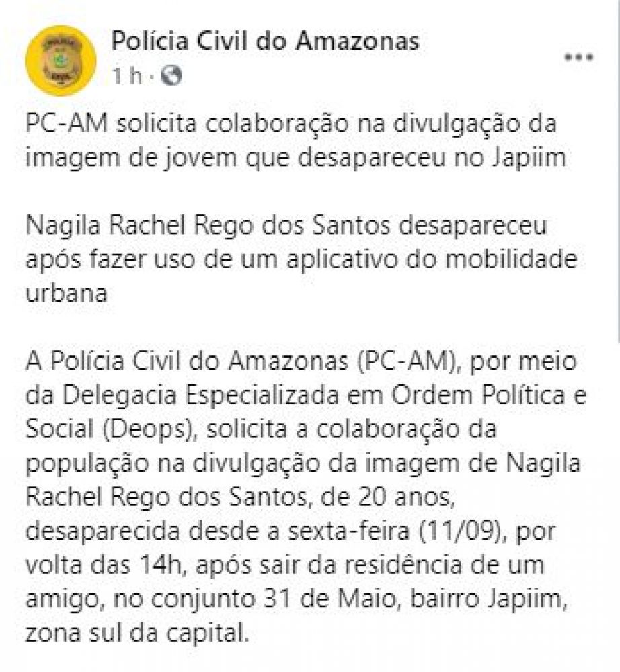The width and height of the screenshot is (620, 672).
Task: Click the date "(11/09)" in the text
Action: point(463,532)
